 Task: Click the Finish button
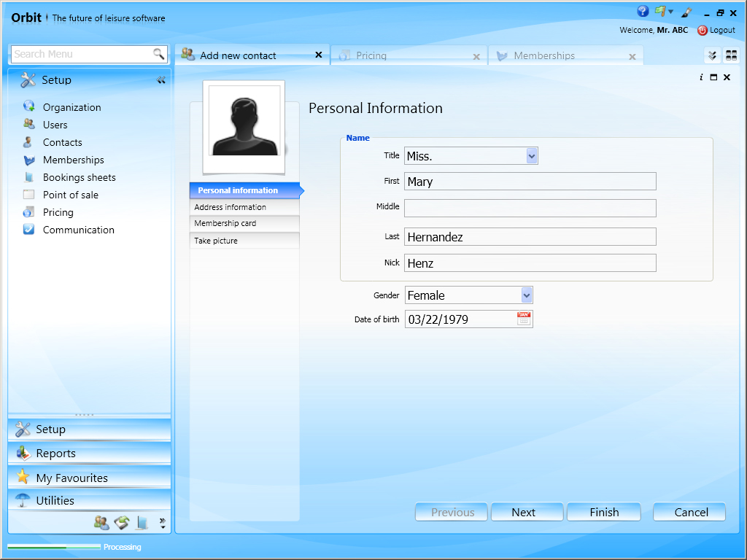click(603, 512)
